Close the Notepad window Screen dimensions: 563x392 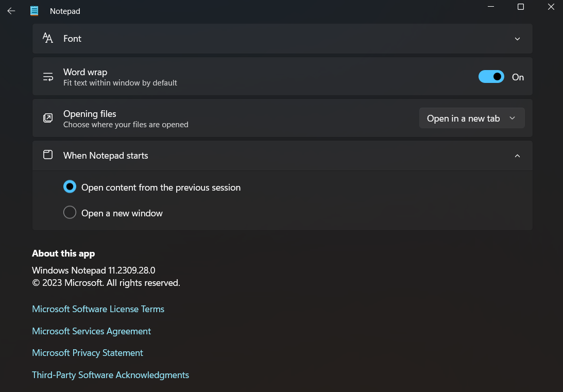pos(551,7)
